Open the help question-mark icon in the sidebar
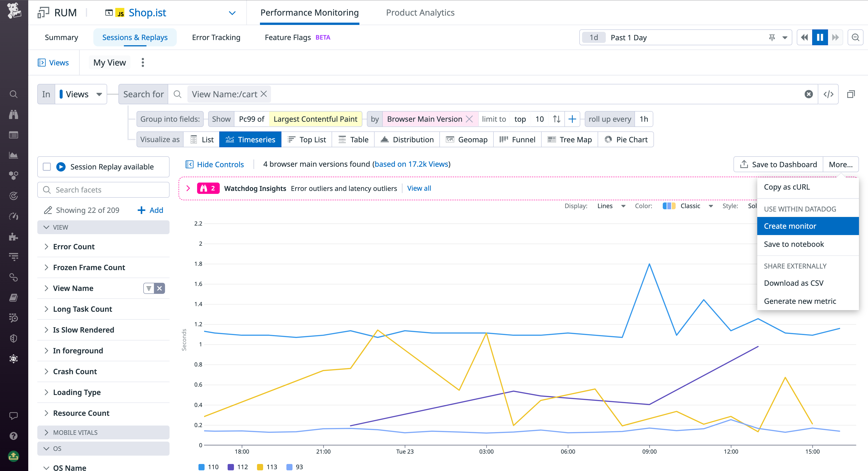The width and height of the screenshot is (868, 471). (14, 436)
